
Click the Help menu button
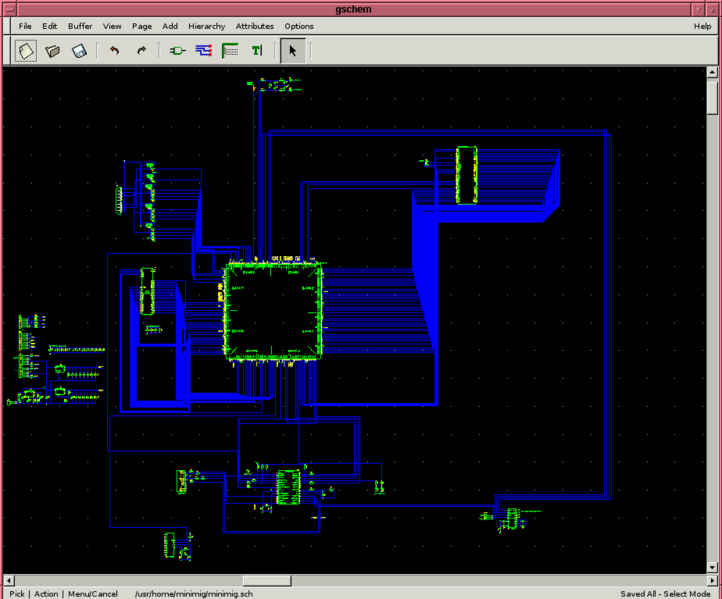(x=702, y=26)
